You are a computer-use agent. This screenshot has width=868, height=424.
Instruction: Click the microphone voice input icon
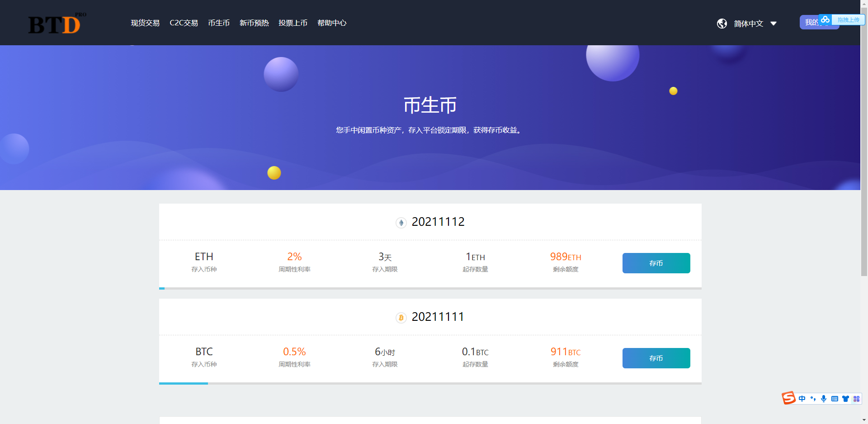824,399
